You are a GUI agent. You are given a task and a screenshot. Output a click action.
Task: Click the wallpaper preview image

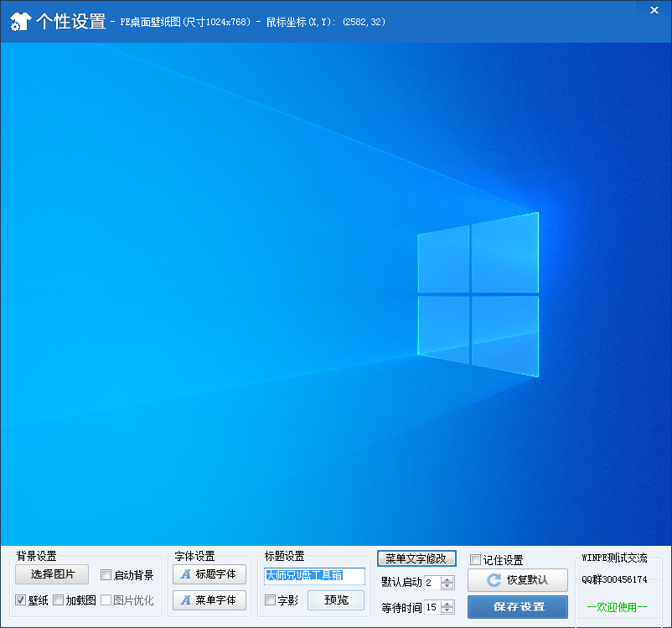[x=335, y=293]
